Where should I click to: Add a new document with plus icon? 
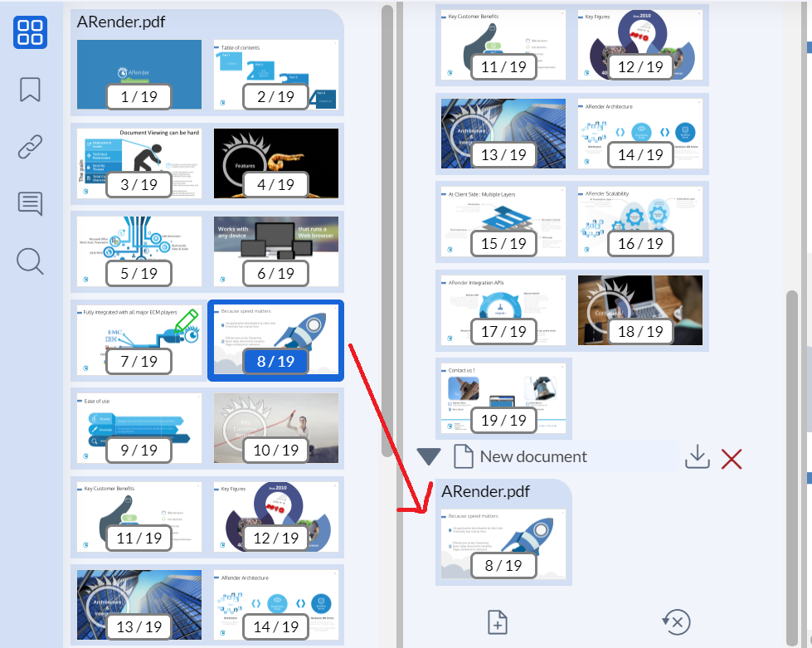(x=497, y=621)
